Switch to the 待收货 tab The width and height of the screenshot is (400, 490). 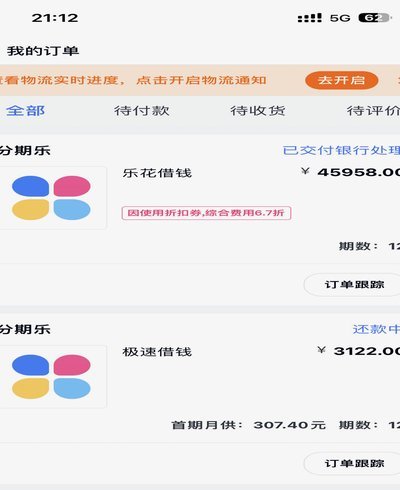tap(258, 111)
